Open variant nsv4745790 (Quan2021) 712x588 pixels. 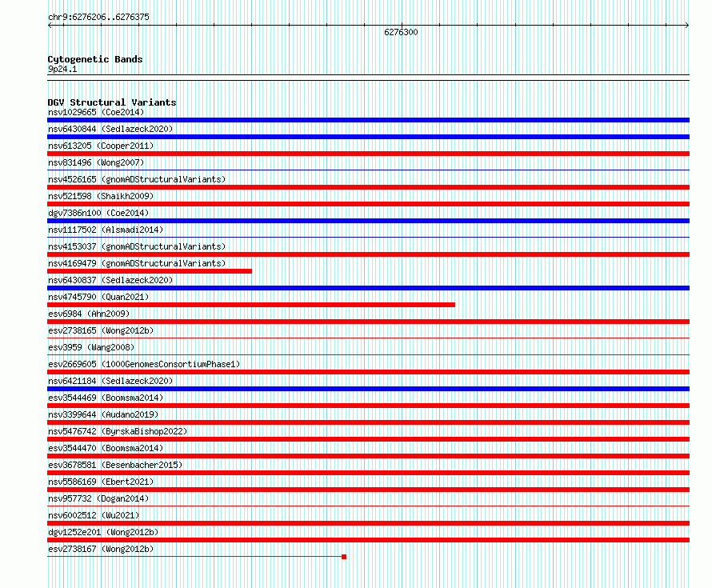tap(98, 297)
